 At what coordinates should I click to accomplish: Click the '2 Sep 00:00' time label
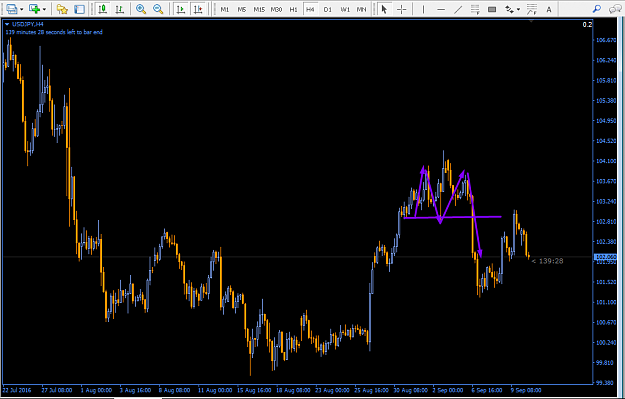coord(448,390)
